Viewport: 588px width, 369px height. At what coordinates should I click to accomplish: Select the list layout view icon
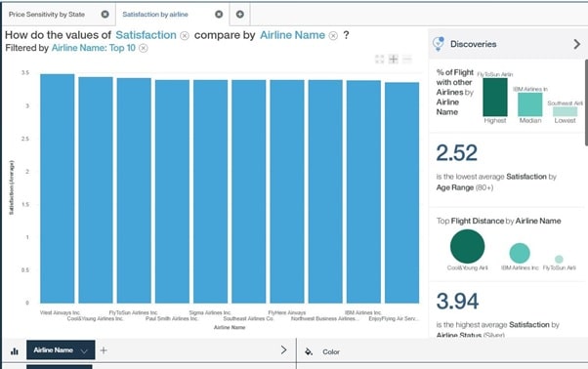407,59
